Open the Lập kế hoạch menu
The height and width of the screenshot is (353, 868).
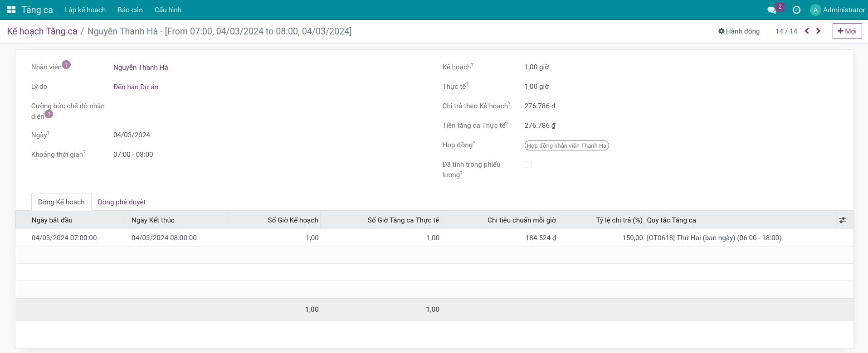[85, 10]
